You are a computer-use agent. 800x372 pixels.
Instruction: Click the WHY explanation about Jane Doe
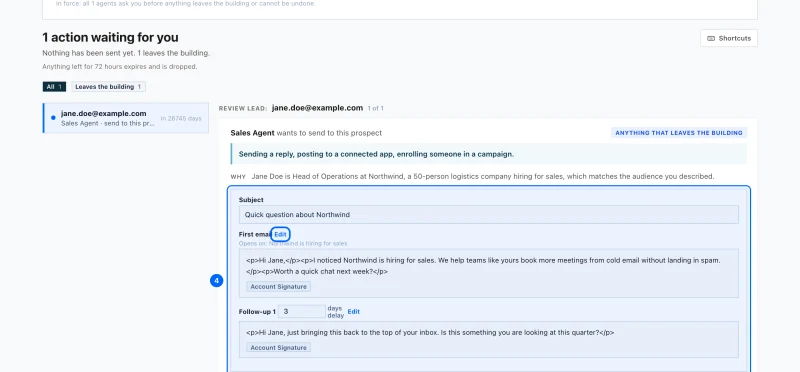click(x=483, y=177)
